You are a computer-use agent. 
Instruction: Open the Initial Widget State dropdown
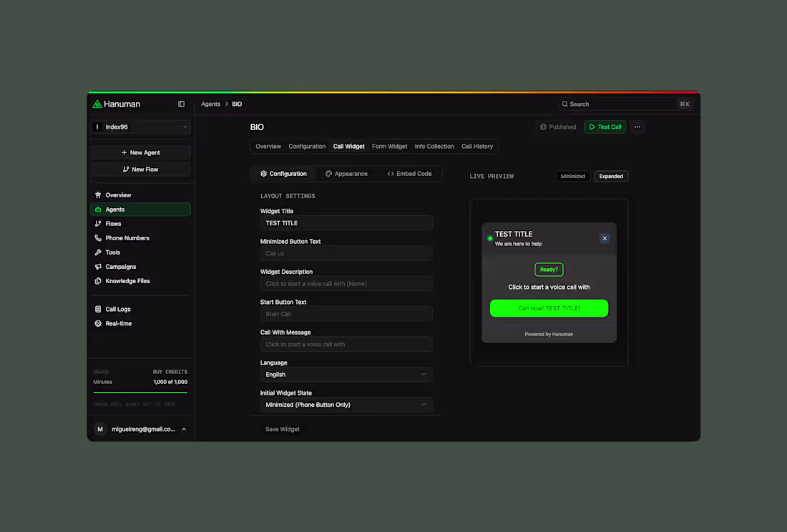click(x=346, y=405)
